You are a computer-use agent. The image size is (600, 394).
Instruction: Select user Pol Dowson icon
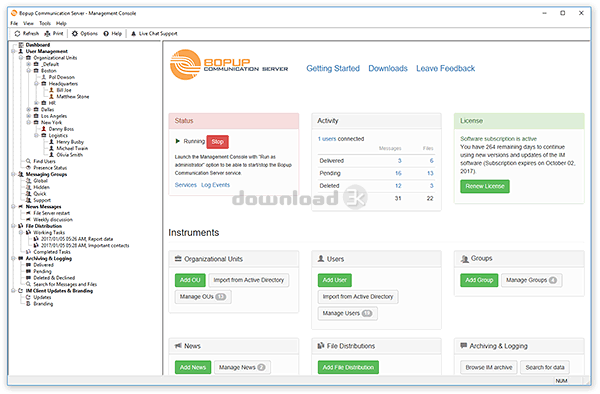pyautogui.click(x=44, y=77)
